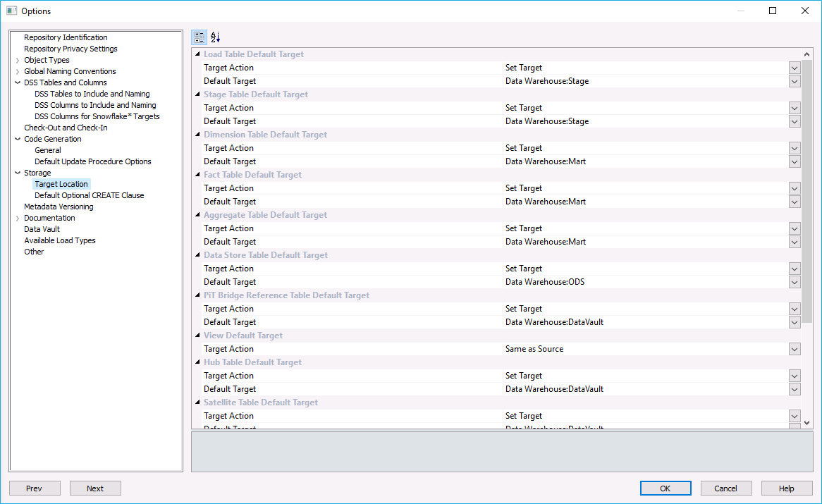Open Target Action dropdown for Hub Table
822x504 pixels.
coord(795,376)
